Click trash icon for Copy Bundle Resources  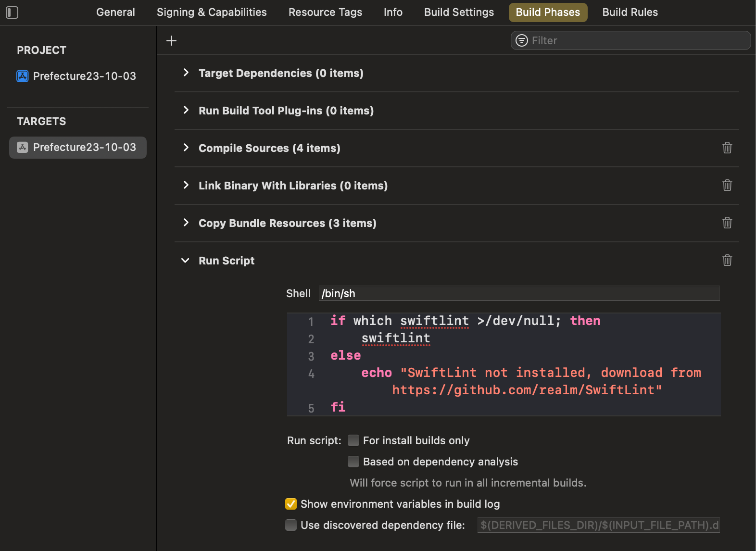coord(727,223)
